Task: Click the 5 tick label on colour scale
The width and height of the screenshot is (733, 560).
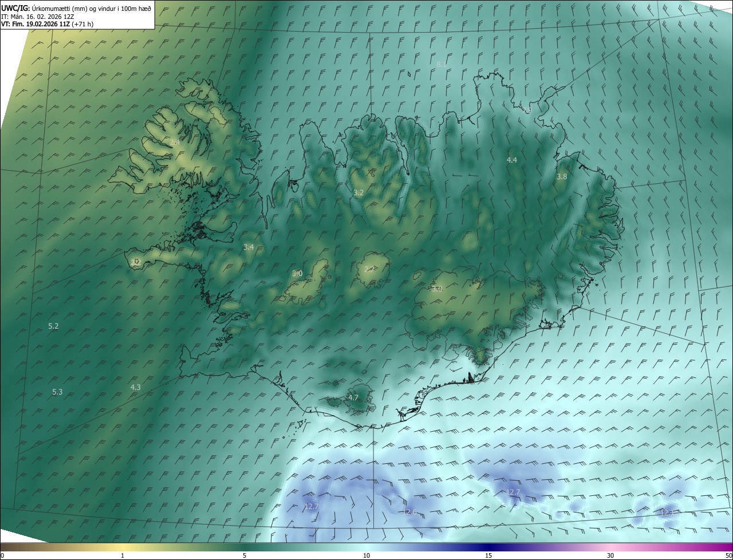Action: 245,556
